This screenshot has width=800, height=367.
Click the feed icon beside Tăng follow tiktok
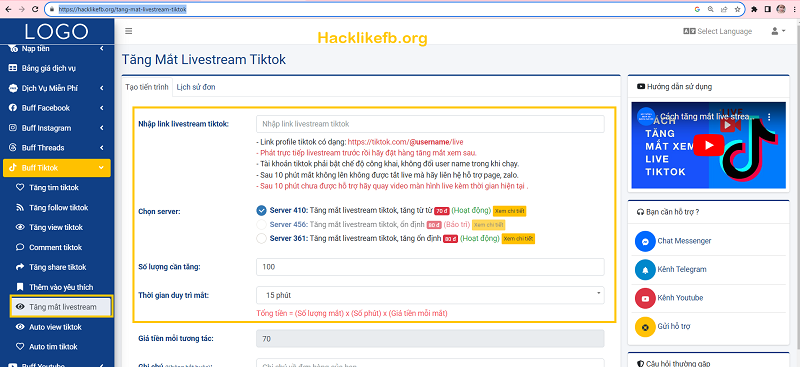(x=20, y=208)
